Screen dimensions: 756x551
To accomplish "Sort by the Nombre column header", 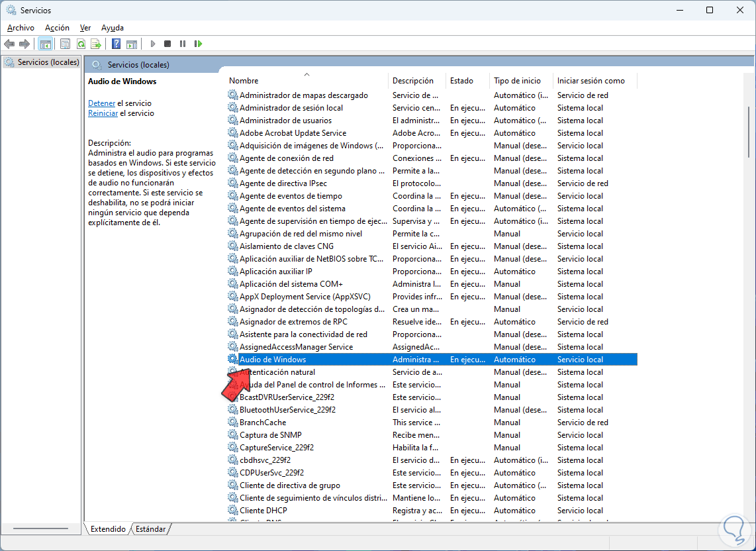I will (x=307, y=81).
